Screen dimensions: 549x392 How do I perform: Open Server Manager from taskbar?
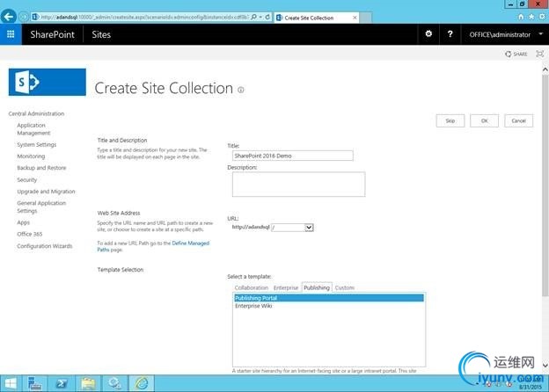pyautogui.click(x=35, y=383)
